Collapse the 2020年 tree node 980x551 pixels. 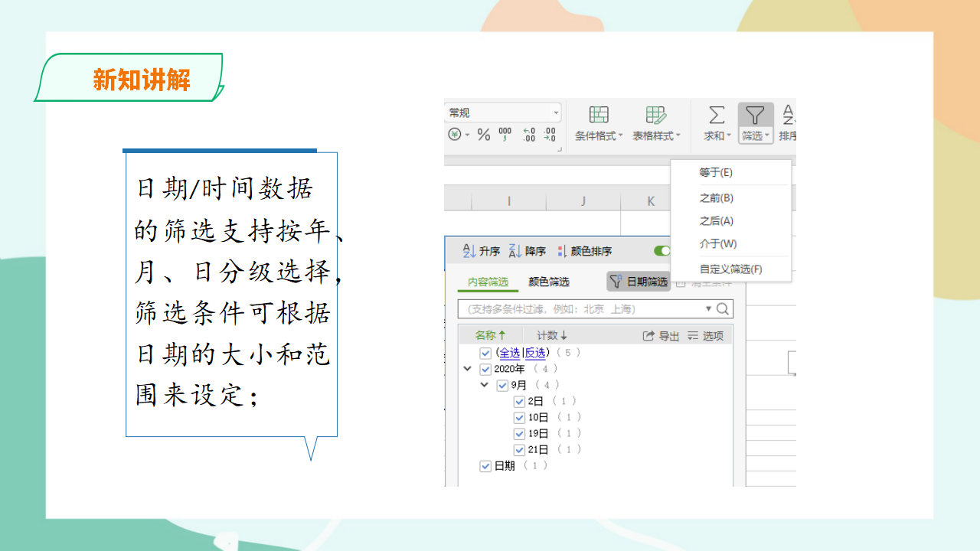tap(468, 369)
